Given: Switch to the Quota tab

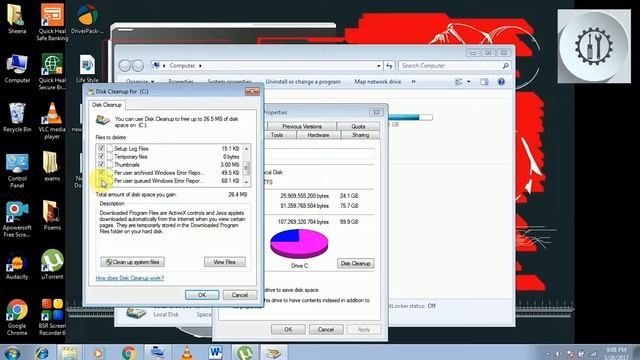Looking at the screenshot, I should click(x=358, y=127).
